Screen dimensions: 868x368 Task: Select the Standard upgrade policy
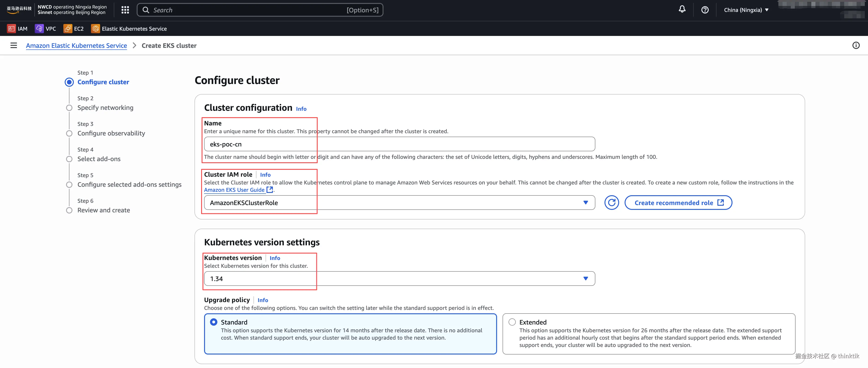(214, 322)
